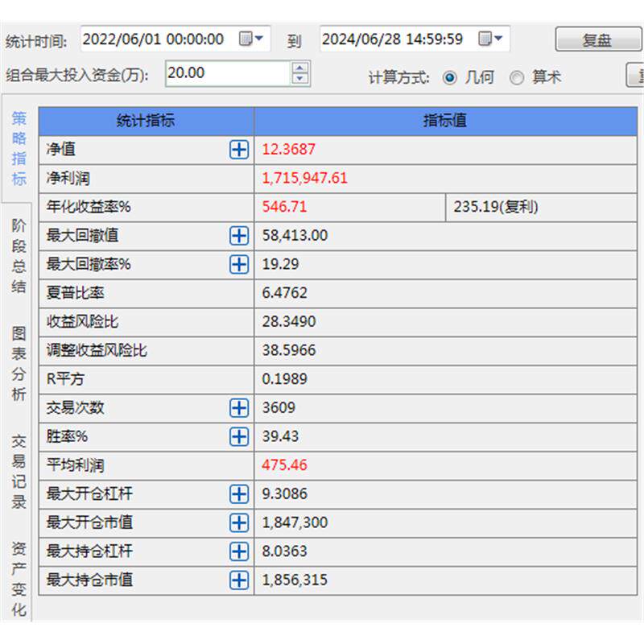Open the end date calendar dropdown

490,39
